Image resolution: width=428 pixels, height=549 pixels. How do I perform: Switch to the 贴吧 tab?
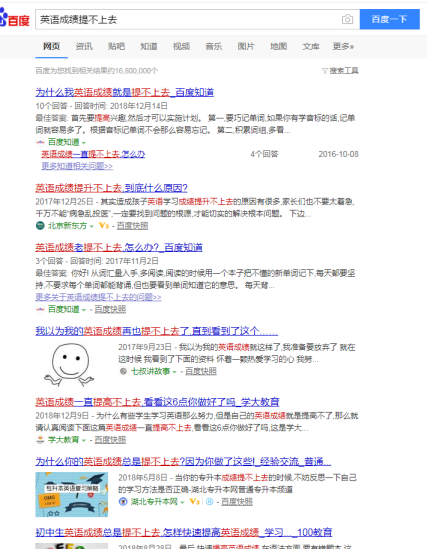coord(116,46)
